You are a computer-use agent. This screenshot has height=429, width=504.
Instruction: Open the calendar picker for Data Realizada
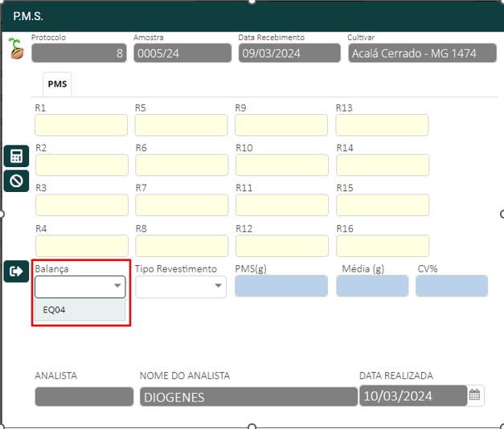pos(475,395)
